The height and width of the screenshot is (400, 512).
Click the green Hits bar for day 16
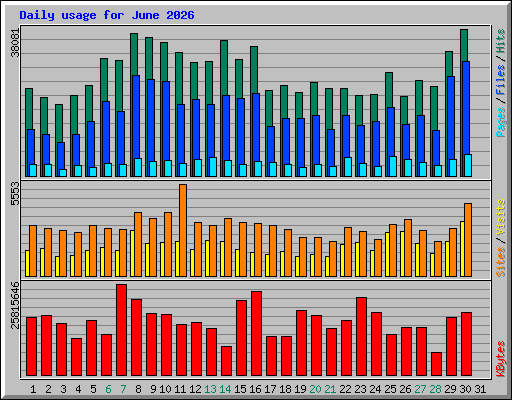[254, 70]
